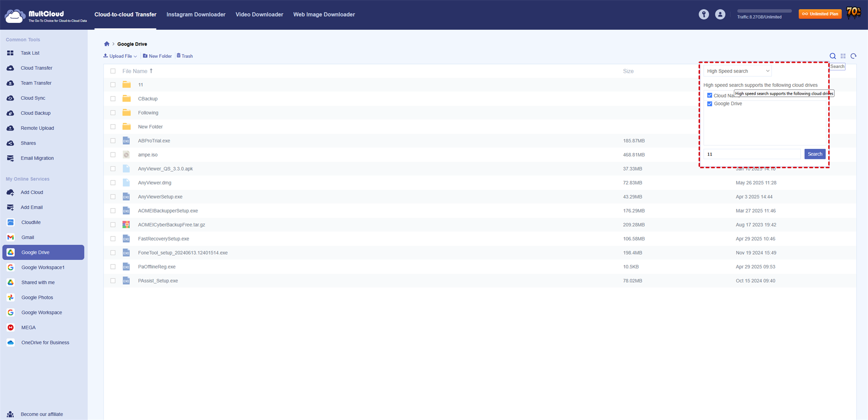Uncheck Google Drive in search panel
868x420 pixels.
pos(710,104)
